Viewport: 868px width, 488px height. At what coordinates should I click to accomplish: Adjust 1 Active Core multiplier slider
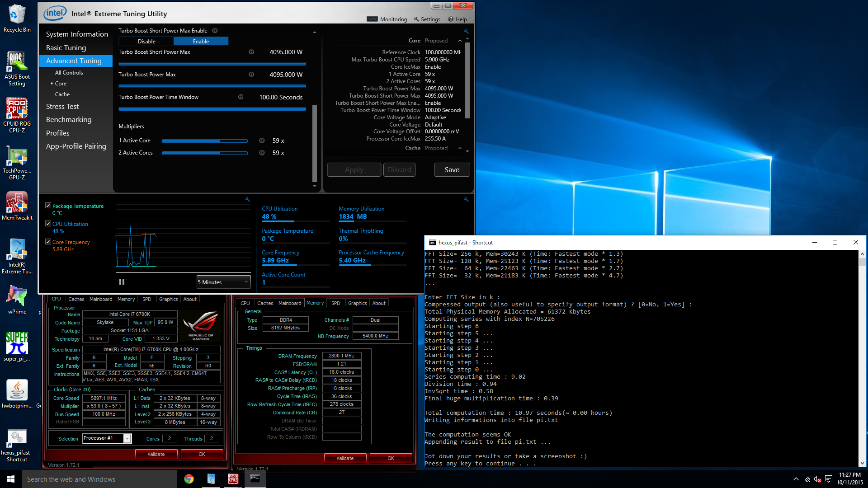tap(204, 141)
